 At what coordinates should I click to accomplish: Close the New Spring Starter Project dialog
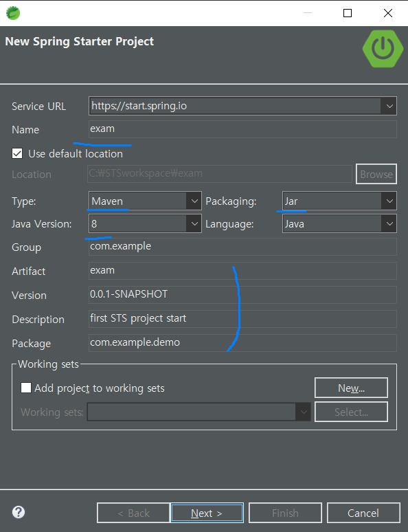(388, 13)
